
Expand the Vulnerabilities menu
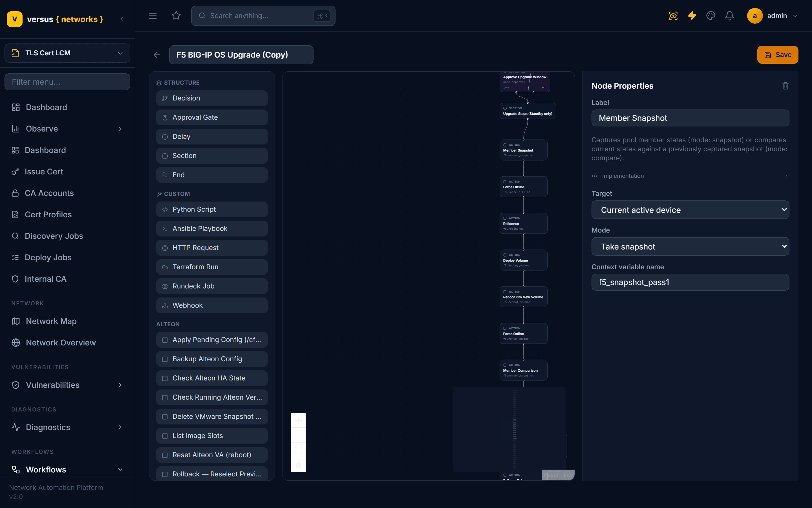tap(67, 385)
